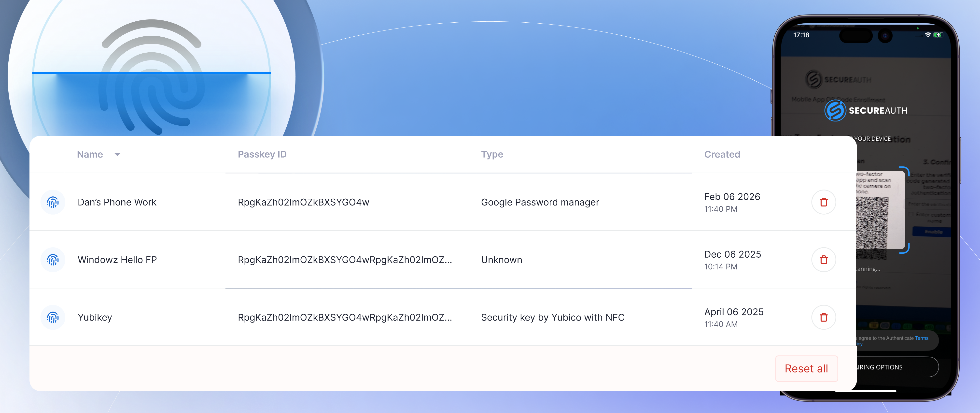Screen dimensions: 980x413
Task: Click the Created column header
Action: (x=722, y=154)
